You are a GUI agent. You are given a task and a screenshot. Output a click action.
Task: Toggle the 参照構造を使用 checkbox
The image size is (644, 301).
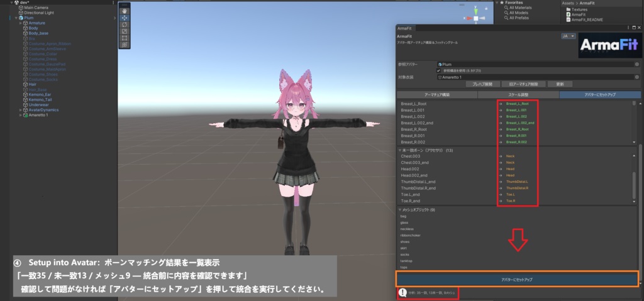click(x=438, y=70)
